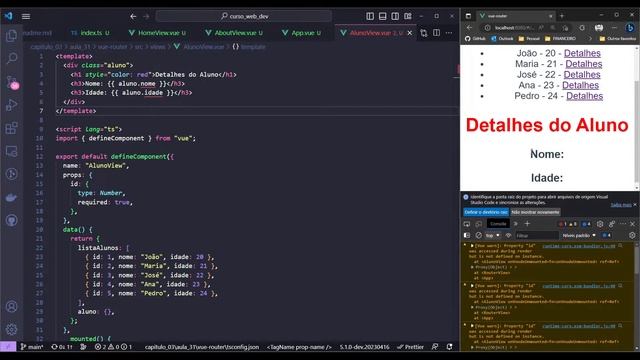Switch to the index.ts editor tab

coord(90,33)
